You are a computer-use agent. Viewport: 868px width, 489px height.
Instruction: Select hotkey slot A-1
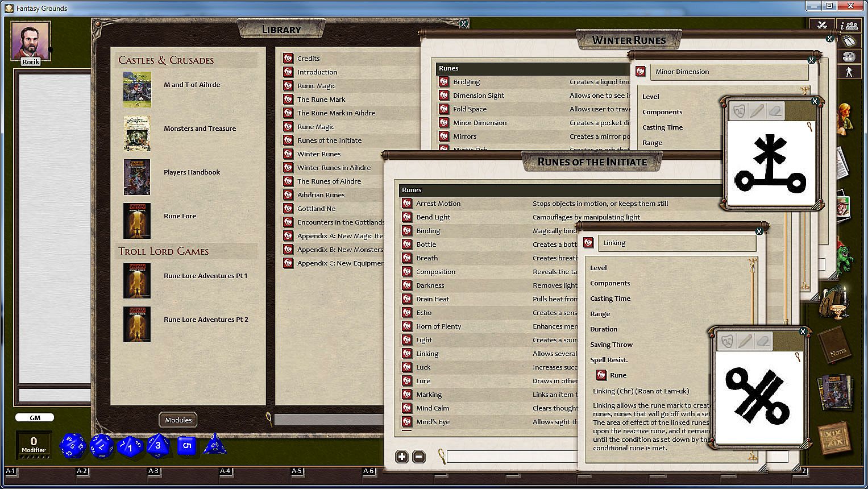(x=11, y=471)
